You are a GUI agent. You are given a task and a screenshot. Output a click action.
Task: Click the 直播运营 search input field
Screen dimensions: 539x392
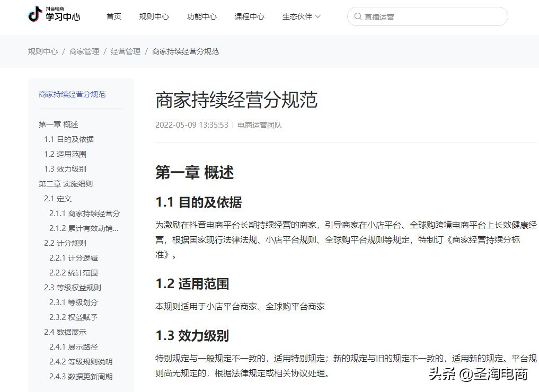428,16
